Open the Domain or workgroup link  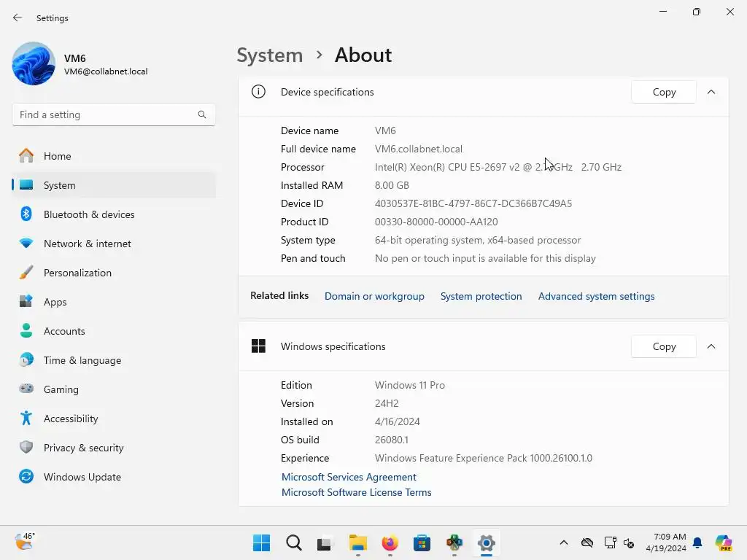point(374,296)
